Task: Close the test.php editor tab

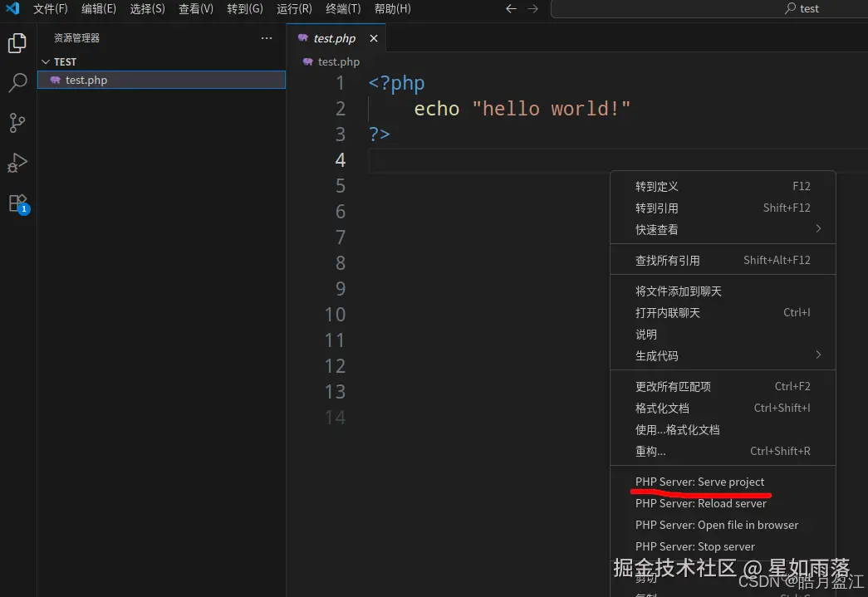Action: [x=374, y=38]
